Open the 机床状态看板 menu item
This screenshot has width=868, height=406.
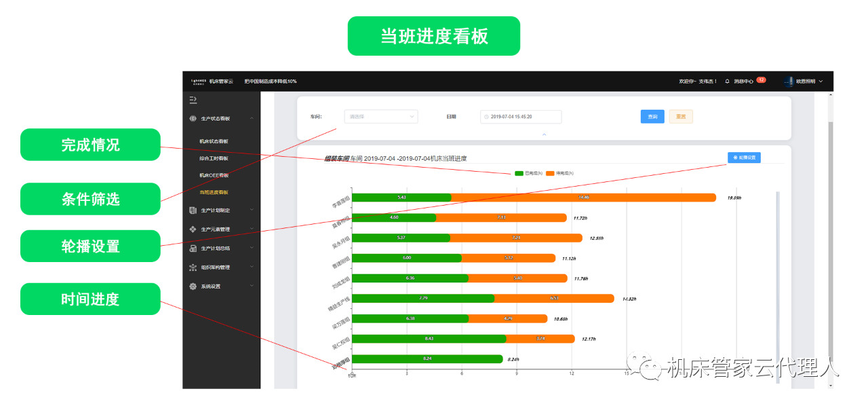(x=214, y=141)
